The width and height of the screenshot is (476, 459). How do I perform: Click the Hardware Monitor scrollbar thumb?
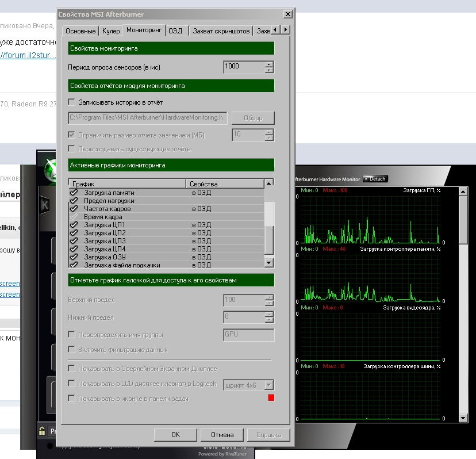[x=463, y=220]
